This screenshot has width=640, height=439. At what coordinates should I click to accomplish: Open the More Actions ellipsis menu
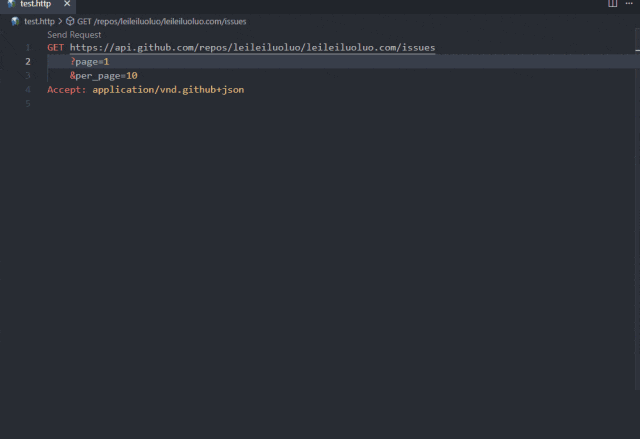point(629,3)
